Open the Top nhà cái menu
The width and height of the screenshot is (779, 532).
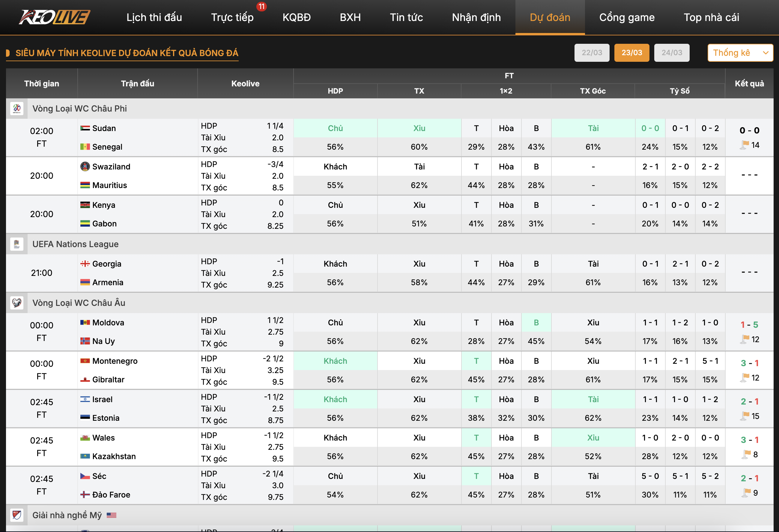click(711, 17)
